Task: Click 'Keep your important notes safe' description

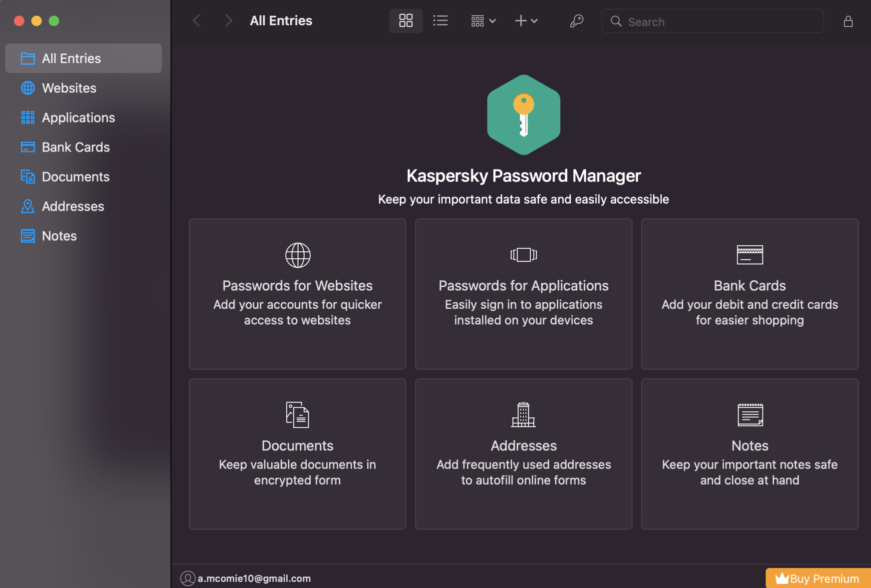Action: point(750,472)
